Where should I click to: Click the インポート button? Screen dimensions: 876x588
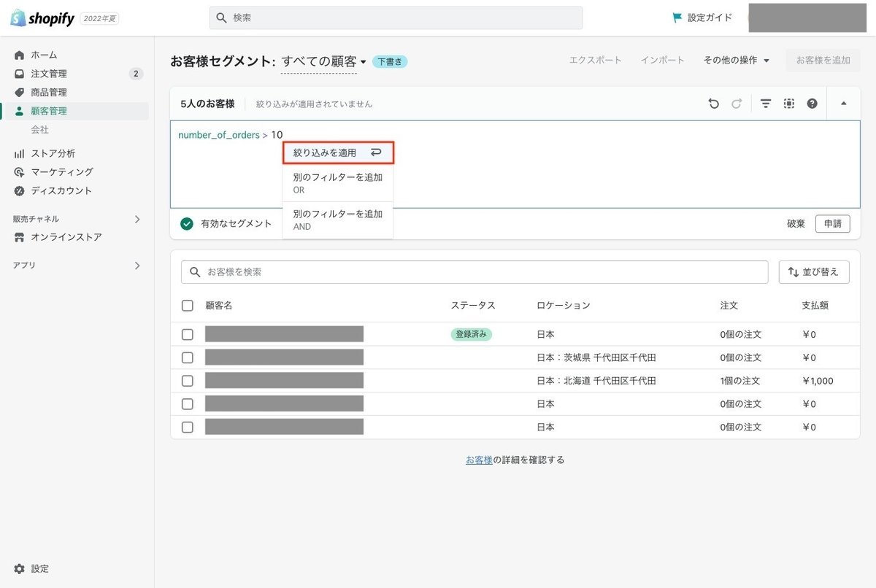pos(663,61)
